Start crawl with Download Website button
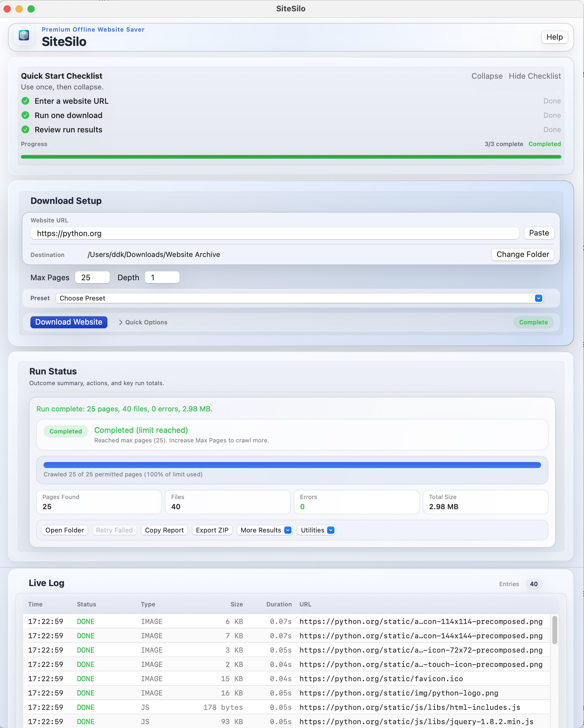This screenshot has height=728, width=584. coord(69,322)
